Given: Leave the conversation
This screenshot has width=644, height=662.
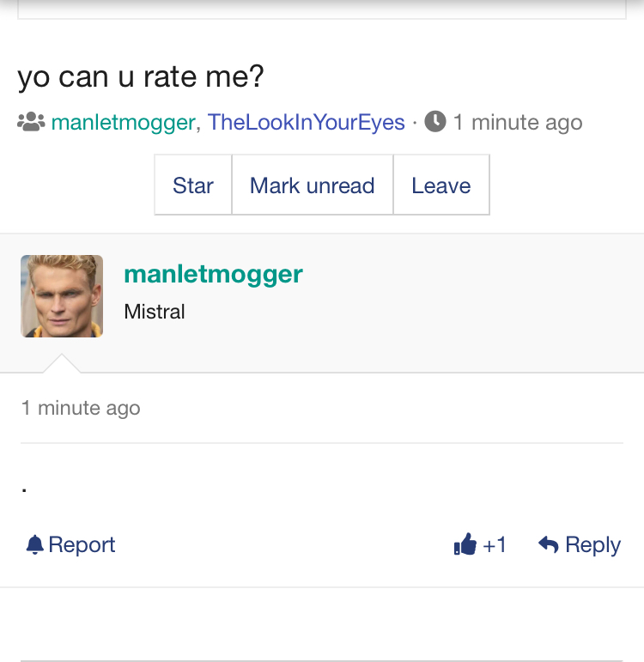Looking at the screenshot, I should (440, 185).
